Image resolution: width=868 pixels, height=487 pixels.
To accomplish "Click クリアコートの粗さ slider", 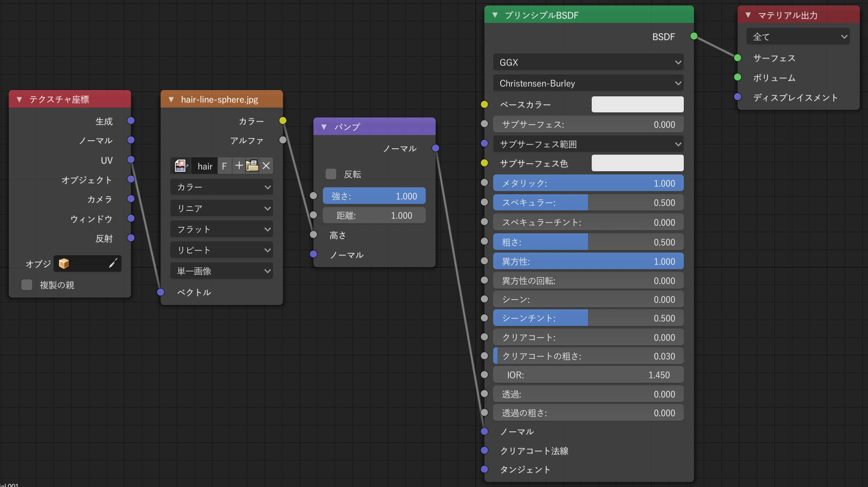I will pos(588,356).
